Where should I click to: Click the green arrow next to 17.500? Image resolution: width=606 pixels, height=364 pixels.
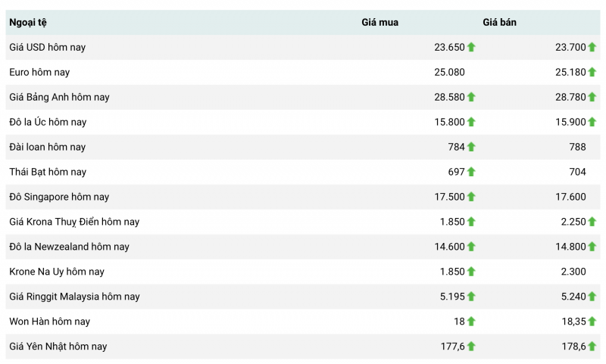point(471,197)
